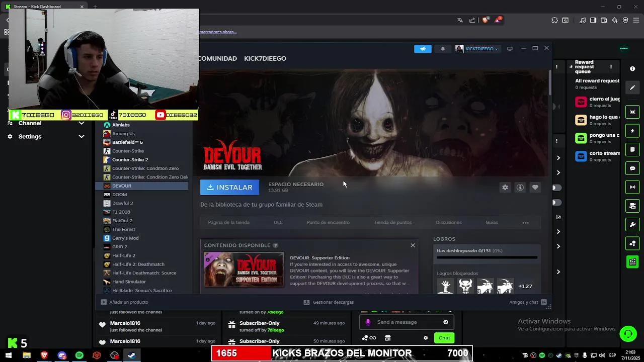This screenshot has width=644, height=362.
Task: Open the DLC tab
Action: pyautogui.click(x=278, y=222)
